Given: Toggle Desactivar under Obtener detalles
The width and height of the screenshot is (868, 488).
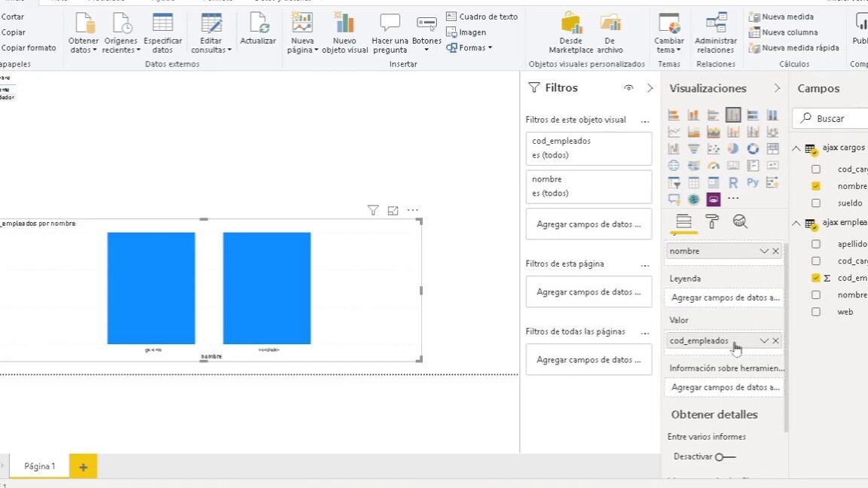Looking at the screenshot, I should [725, 456].
